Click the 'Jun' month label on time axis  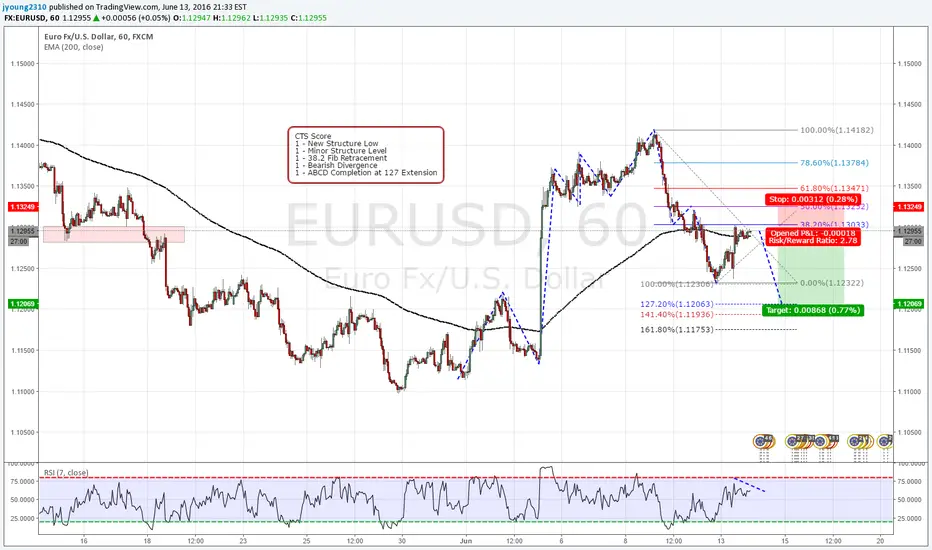point(466,541)
